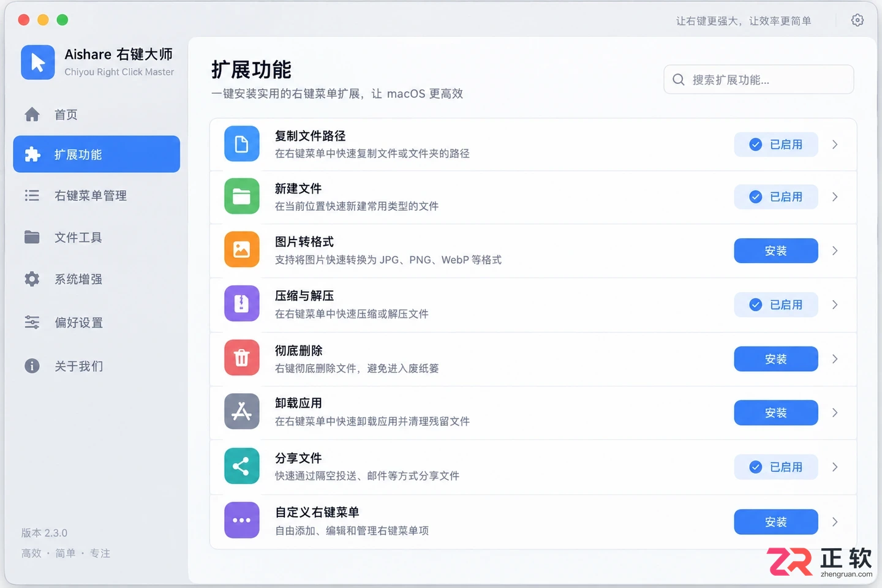This screenshot has width=882, height=588.
Task: Open 系统增强 in the sidebar
Action: (x=97, y=279)
